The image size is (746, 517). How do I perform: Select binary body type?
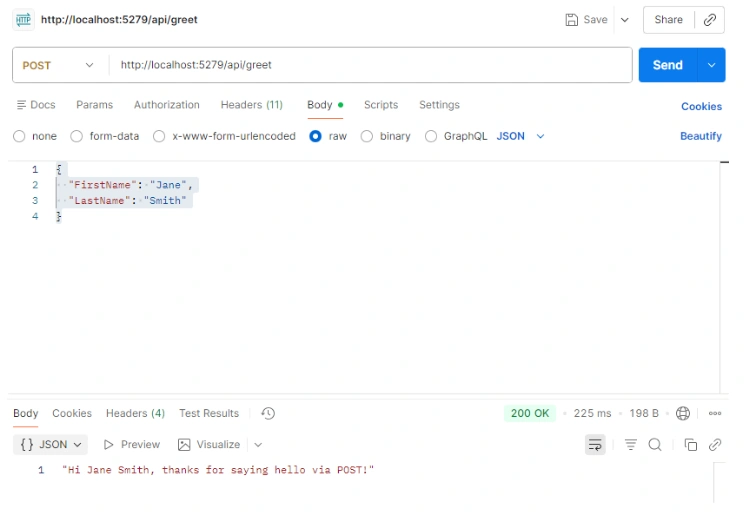click(366, 137)
